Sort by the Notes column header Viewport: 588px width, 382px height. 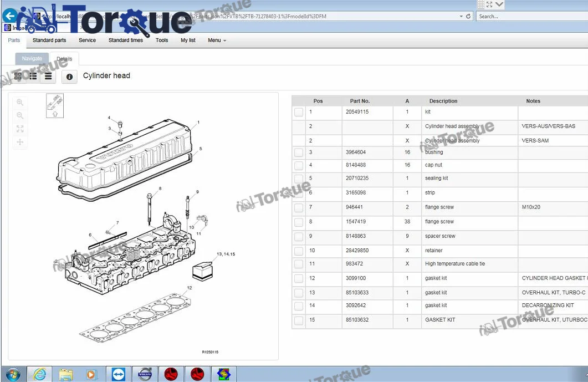tap(533, 101)
